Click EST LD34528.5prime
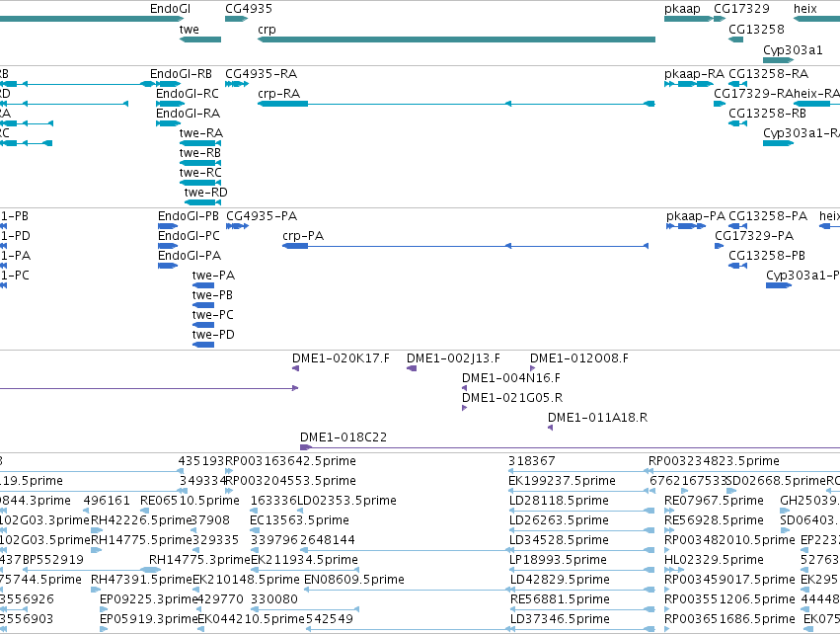Screen dimensions: 840x634 [x=581, y=550]
